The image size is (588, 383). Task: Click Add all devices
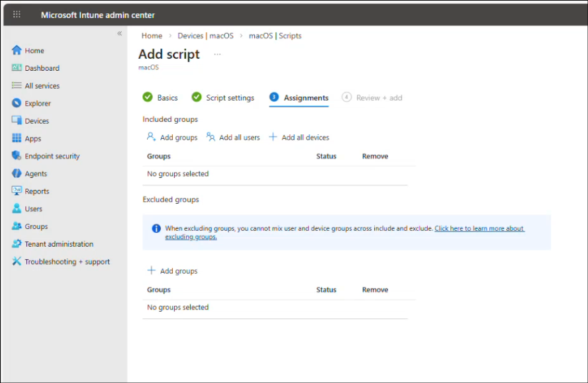[x=299, y=137]
